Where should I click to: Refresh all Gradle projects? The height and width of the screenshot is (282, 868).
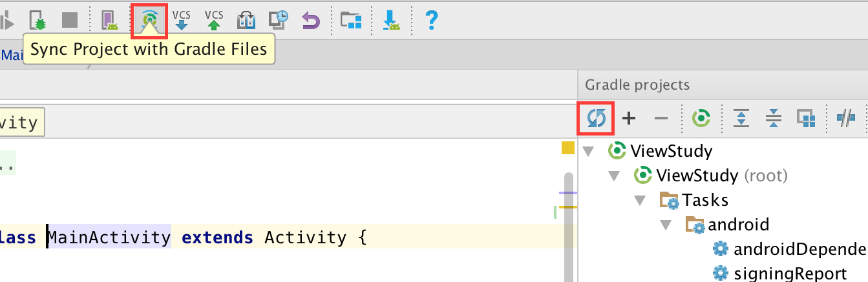[x=596, y=118]
